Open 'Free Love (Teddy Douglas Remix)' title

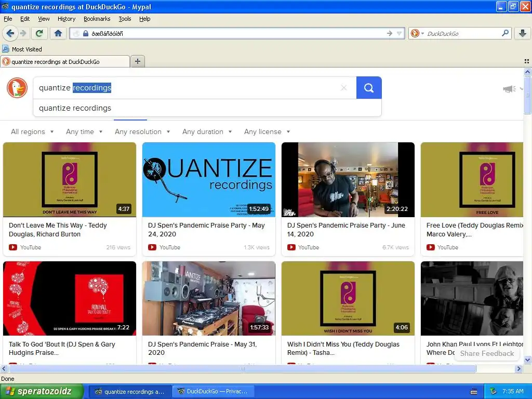pyautogui.click(x=475, y=230)
